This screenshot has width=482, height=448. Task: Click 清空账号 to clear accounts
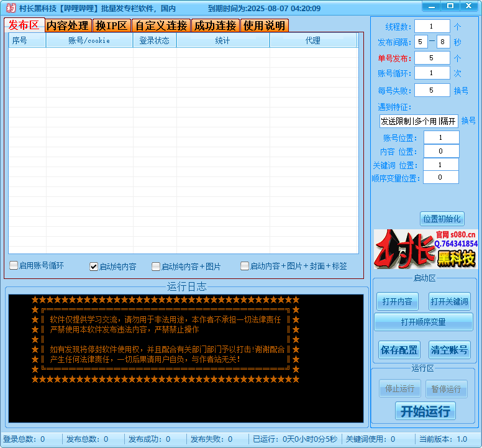450,350
